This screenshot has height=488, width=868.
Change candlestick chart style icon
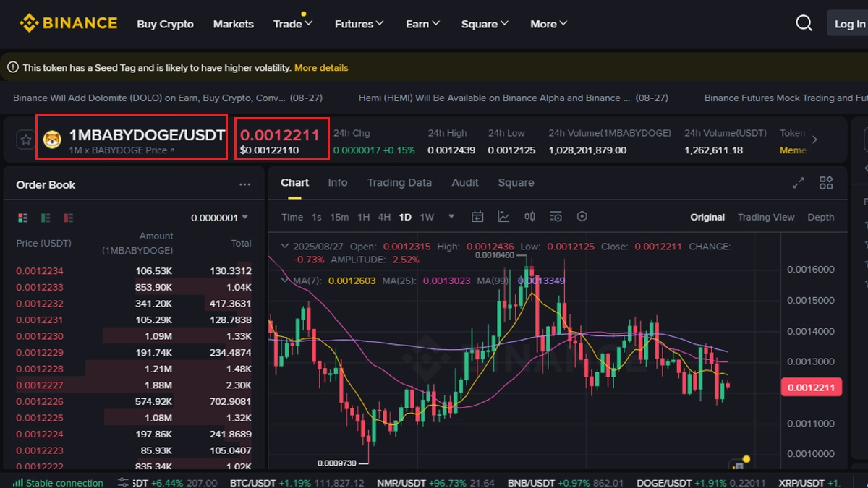(x=529, y=217)
